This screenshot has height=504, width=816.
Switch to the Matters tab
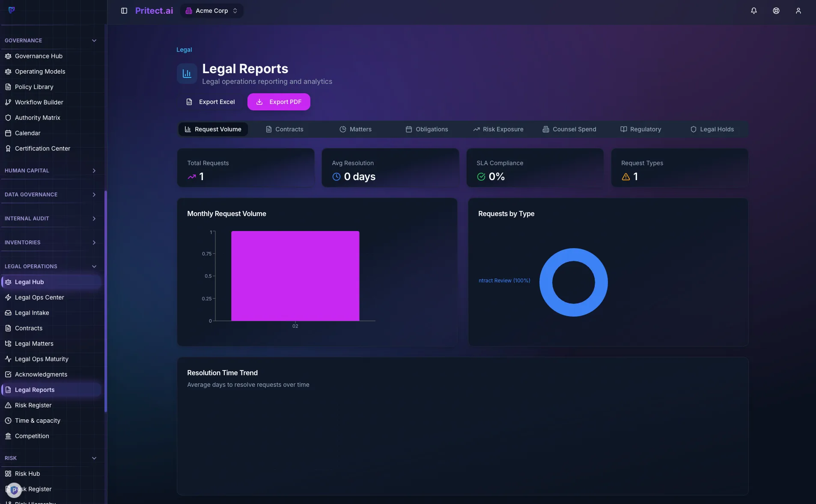coord(355,129)
